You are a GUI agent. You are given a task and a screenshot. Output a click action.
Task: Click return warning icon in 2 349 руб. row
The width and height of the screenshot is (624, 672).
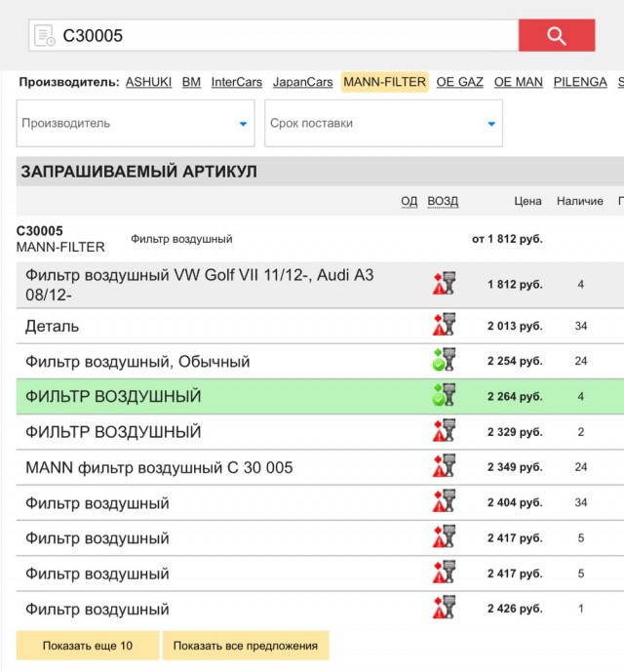(444, 466)
